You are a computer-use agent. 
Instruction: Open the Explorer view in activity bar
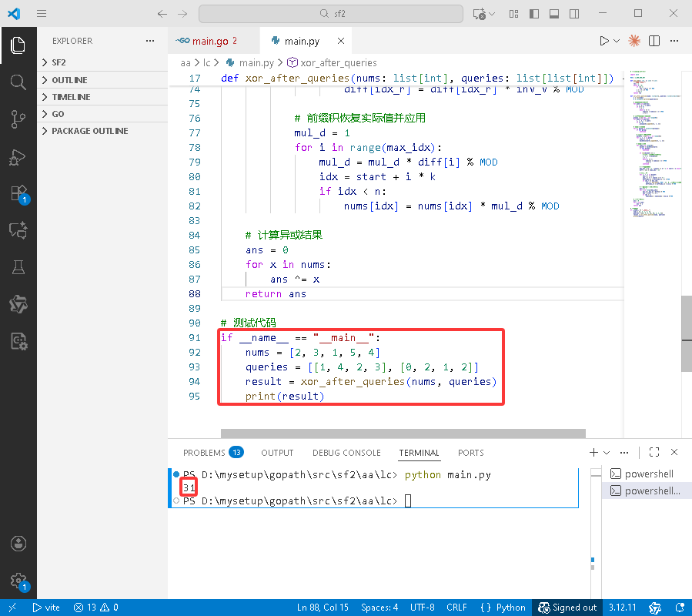(18, 45)
